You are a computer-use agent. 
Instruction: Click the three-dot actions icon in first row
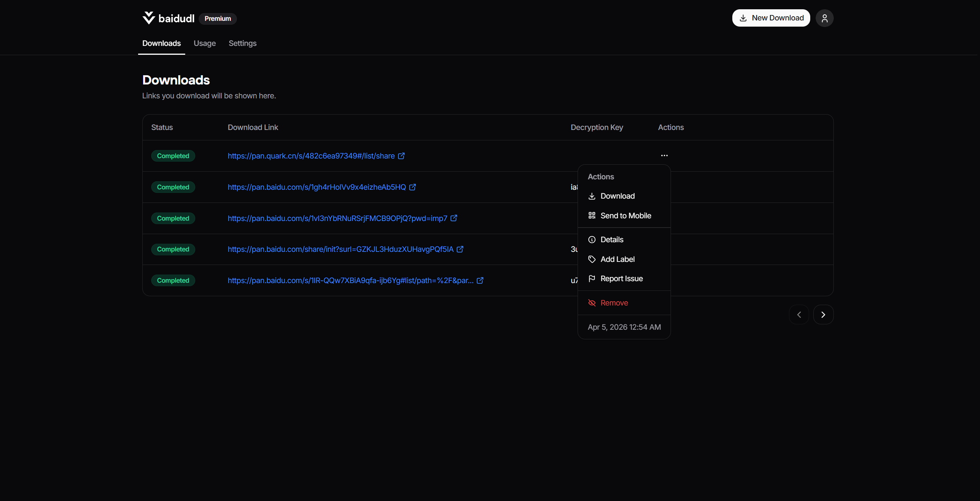[x=664, y=155]
